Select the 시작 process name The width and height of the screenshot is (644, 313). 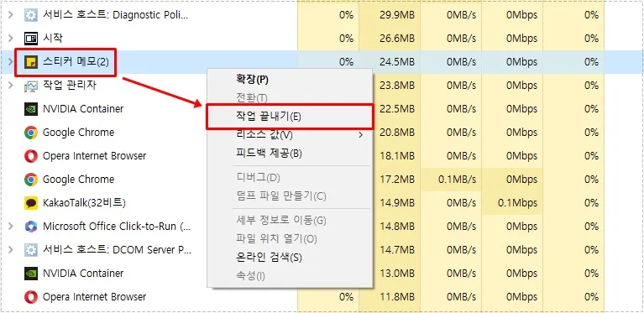point(53,39)
